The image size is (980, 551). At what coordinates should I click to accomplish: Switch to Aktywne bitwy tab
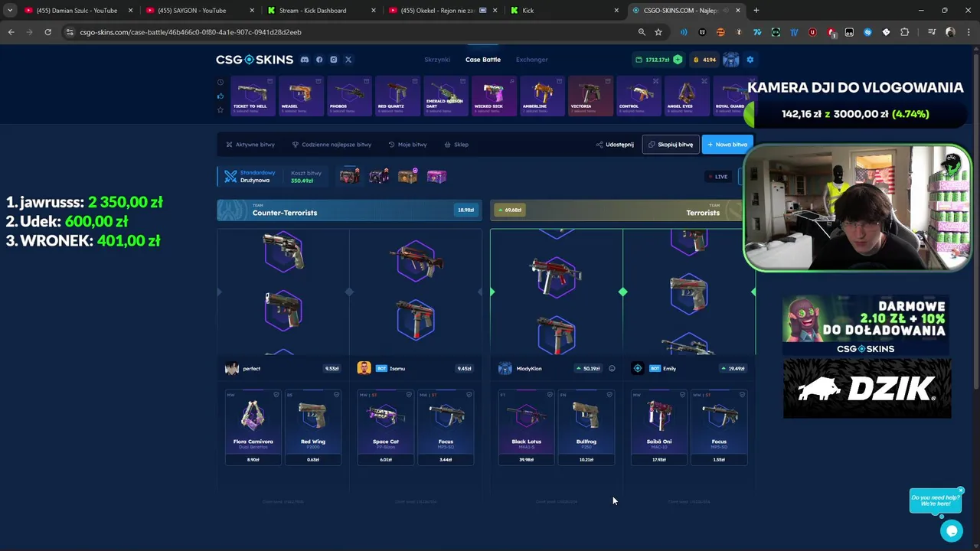pyautogui.click(x=250, y=145)
